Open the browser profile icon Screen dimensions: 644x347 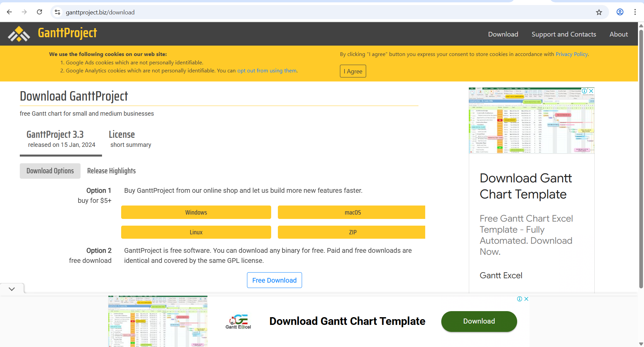(620, 12)
